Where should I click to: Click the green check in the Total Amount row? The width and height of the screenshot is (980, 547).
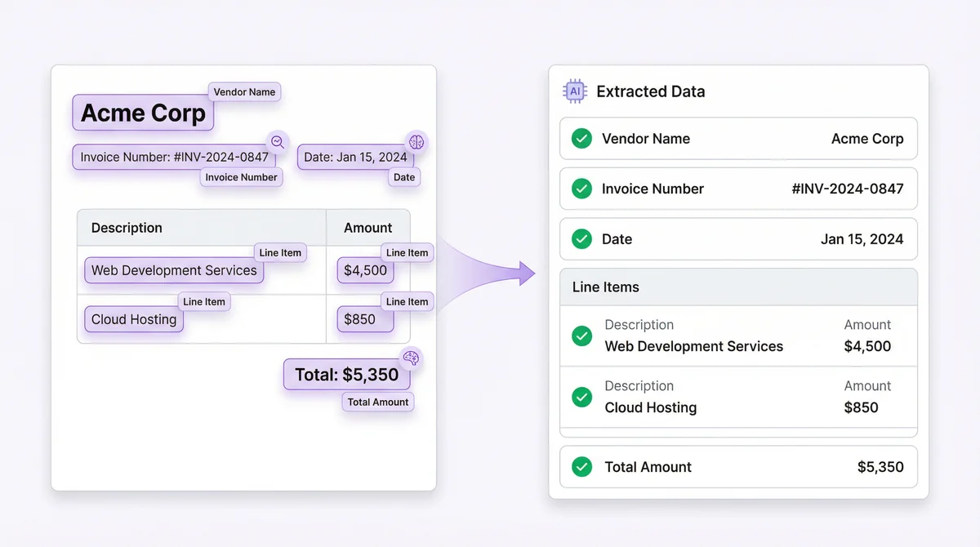point(581,467)
